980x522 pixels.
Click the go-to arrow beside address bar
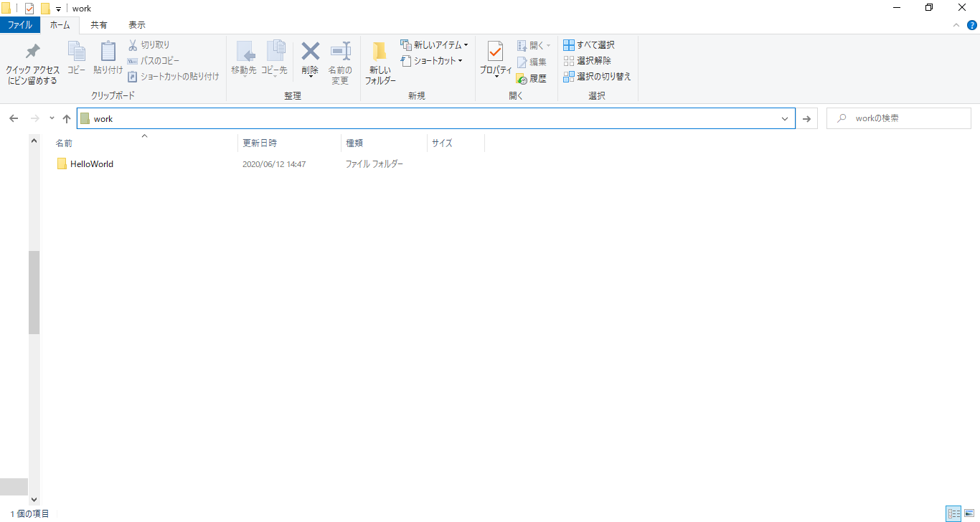pyautogui.click(x=806, y=119)
